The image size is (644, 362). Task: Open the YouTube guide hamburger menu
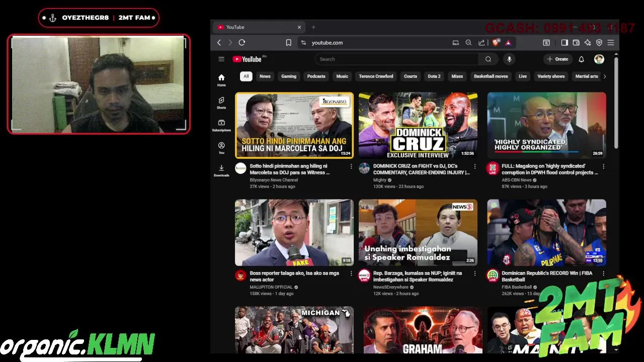point(221,59)
